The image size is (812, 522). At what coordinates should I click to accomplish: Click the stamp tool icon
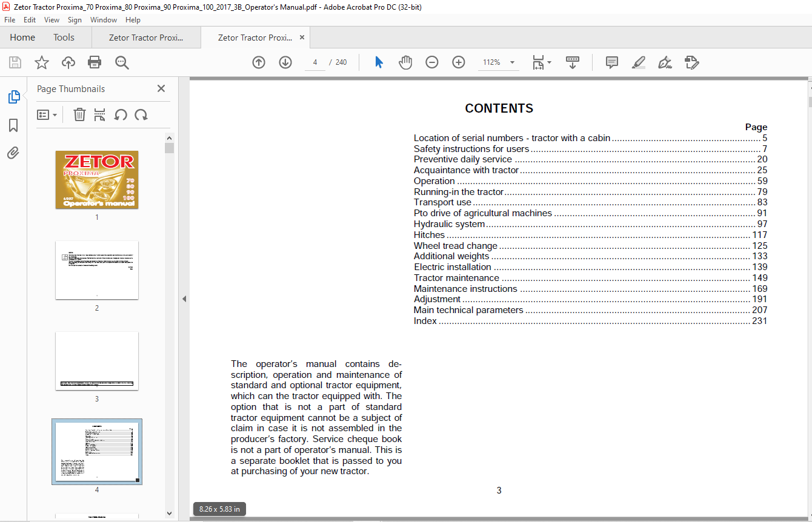[691, 62]
